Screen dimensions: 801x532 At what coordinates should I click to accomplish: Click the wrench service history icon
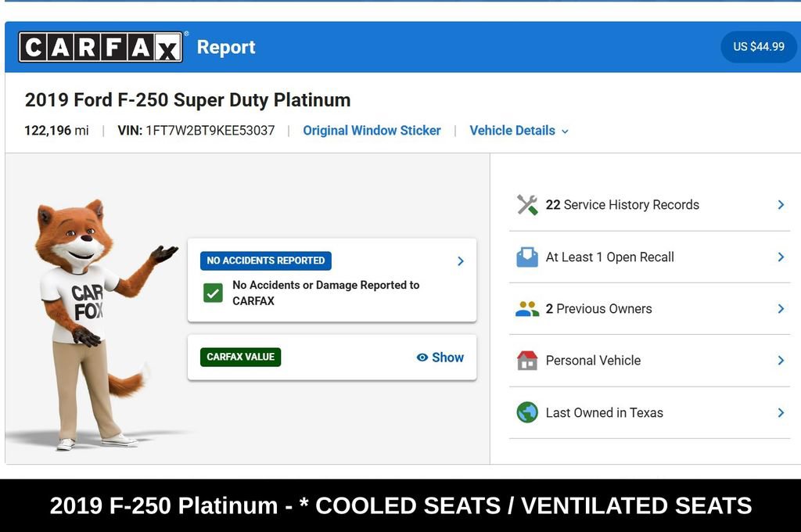(527, 205)
